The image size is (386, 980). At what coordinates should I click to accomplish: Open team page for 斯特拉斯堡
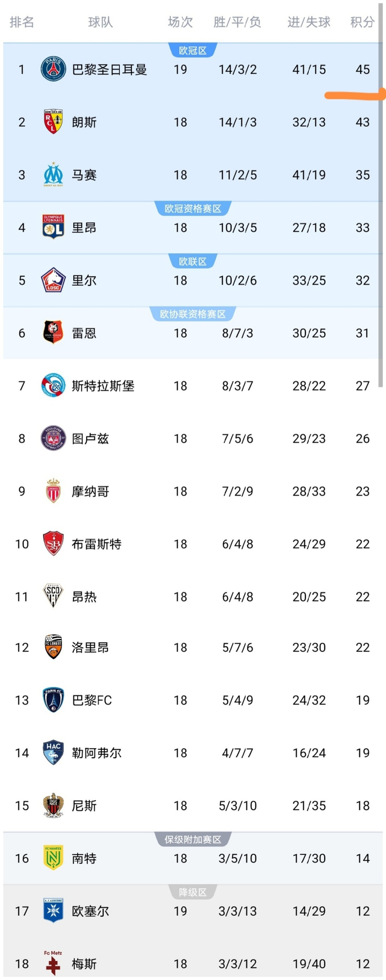point(103,386)
